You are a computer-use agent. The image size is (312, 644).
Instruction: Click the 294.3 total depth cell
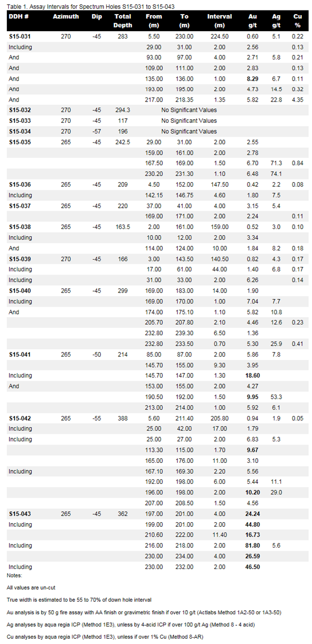[x=123, y=110]
